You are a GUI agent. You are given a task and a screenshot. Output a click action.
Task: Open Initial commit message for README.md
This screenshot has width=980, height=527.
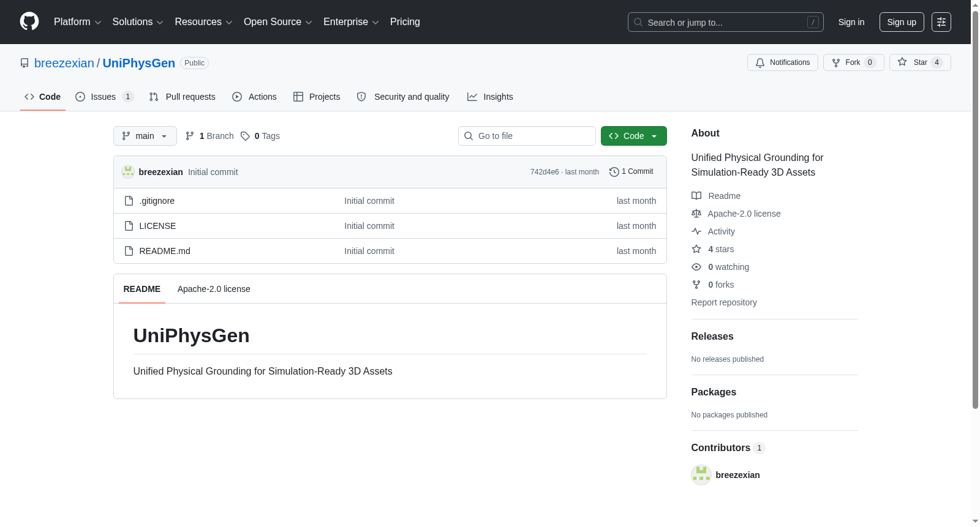click(x=369, y=251)
